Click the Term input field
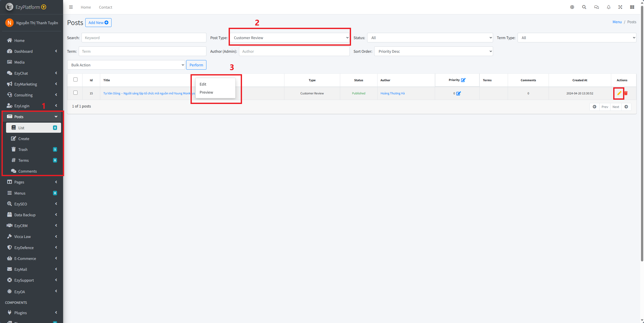 143,51
